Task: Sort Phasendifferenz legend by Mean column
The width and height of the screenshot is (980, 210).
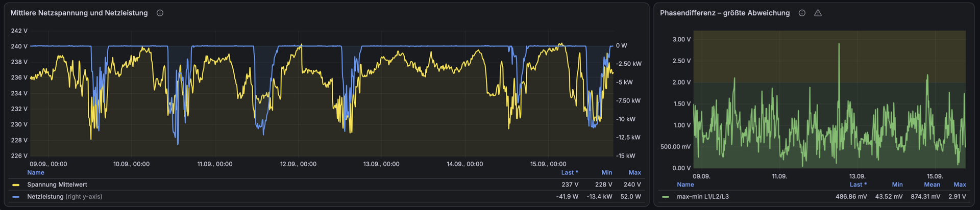Action: (x=932, y=185)
